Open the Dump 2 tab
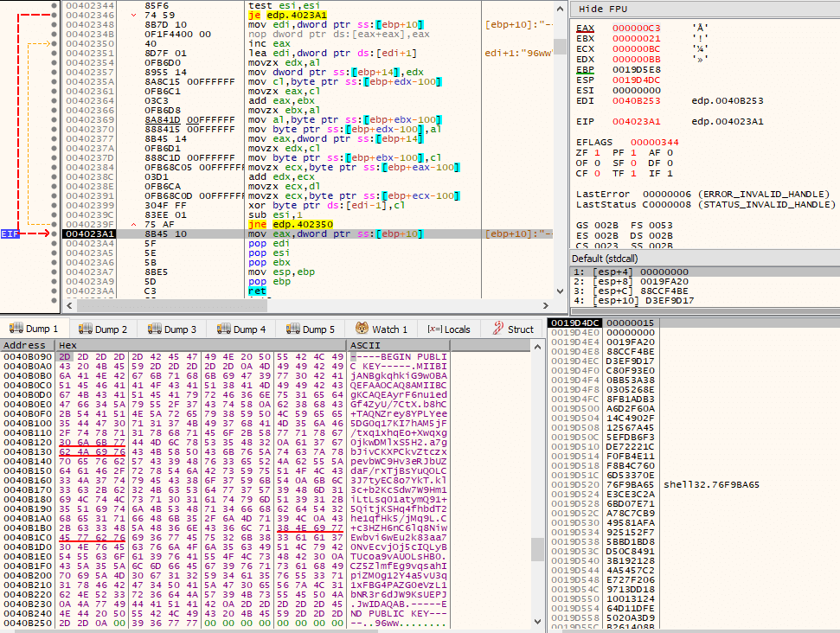Viewport: 840px width, 633px height. pos(102,329)
